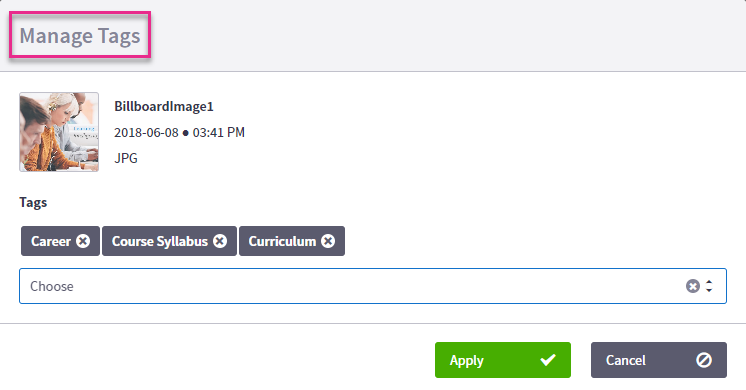Screen dimensions: 746x390
Task: Select the Career tag chip
Action: coord(60,241)
